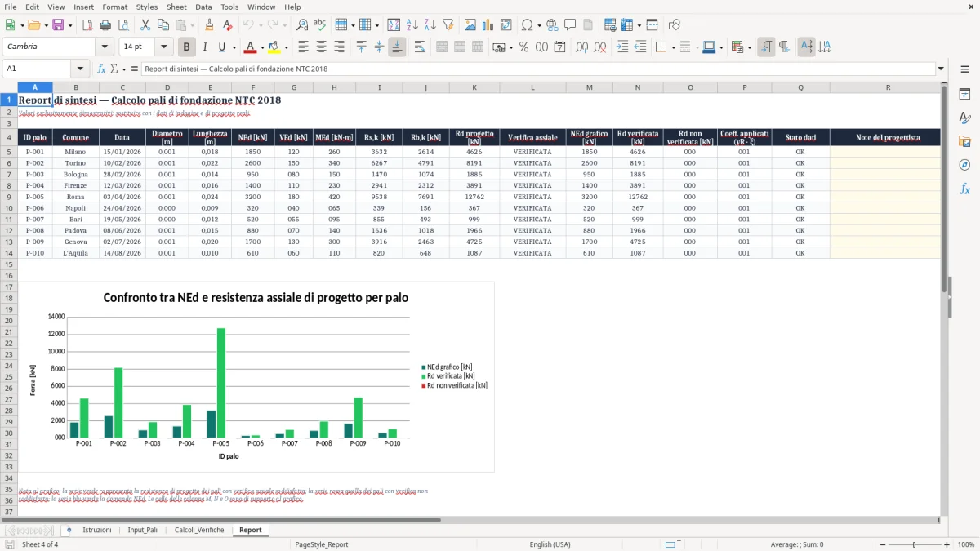Enable wrap text

pyautogui.click(x=419, y=47)
